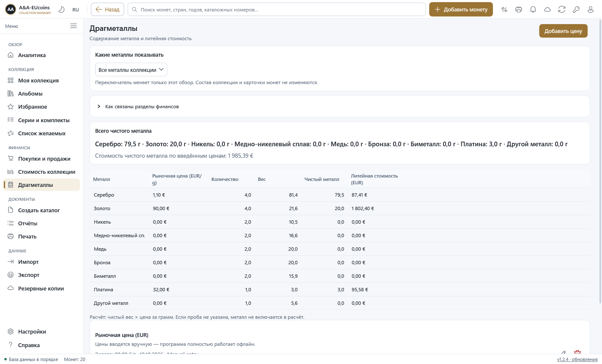
Task: Open 'Стоимость коллекции' in the sidebar
Action: pyautogui.click(x=41, y=172)
